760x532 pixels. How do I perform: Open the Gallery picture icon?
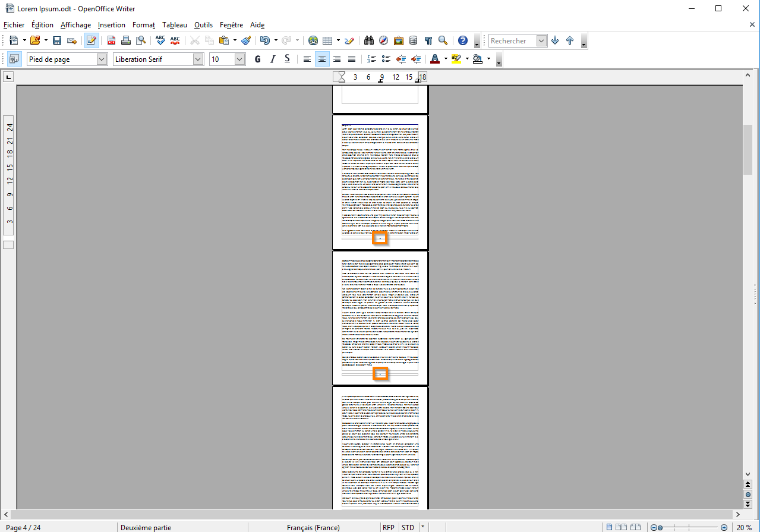coord(399,40)
